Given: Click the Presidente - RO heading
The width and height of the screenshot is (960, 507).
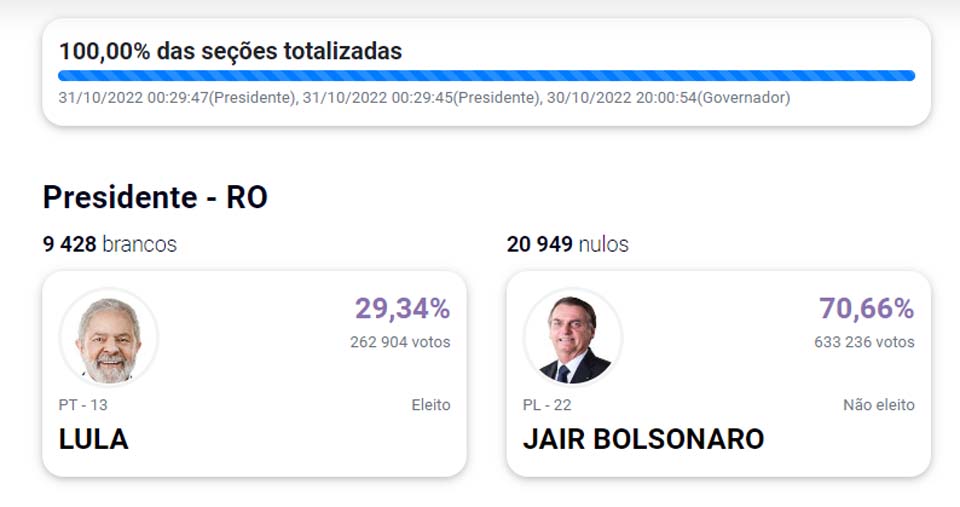Looking at the screenshot, I should click(x=155, y=198).
